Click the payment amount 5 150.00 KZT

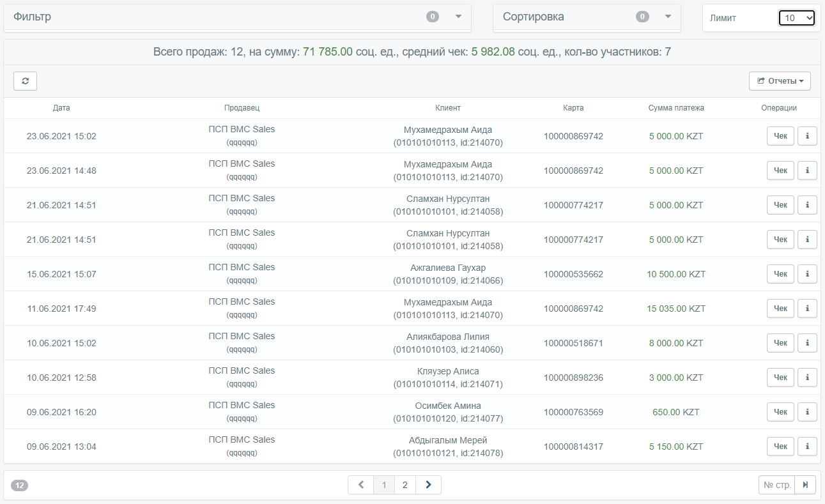click(676, 447)
